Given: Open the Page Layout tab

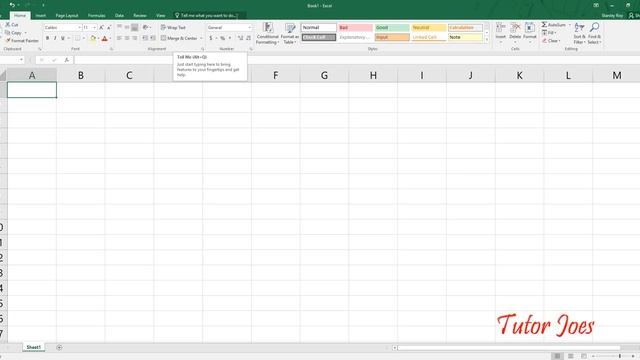Looking at the screenshot, I should point(67,16).
